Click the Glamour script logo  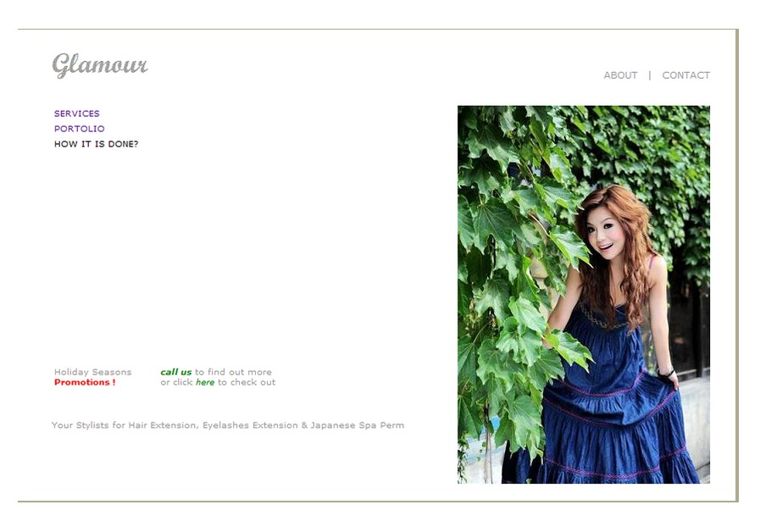click(100, 65)
